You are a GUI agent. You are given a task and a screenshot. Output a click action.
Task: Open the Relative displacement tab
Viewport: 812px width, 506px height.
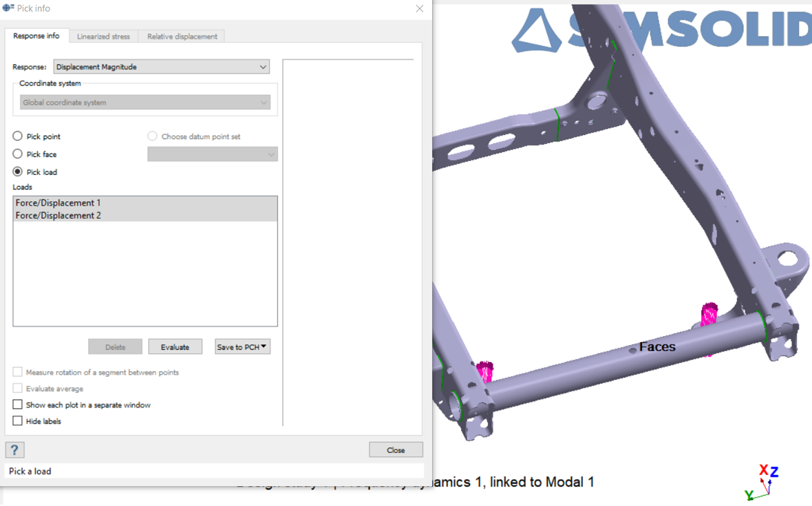(x=182, y=36)
